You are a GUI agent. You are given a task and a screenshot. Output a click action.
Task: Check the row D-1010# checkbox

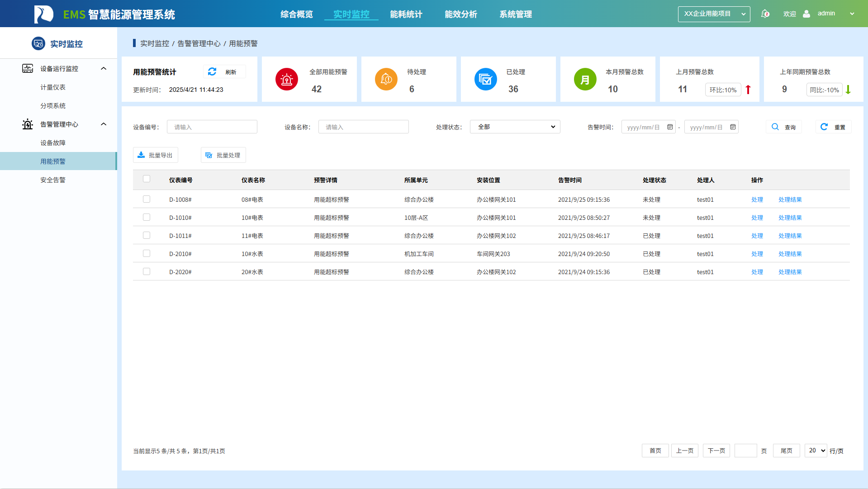coord(147,217)
